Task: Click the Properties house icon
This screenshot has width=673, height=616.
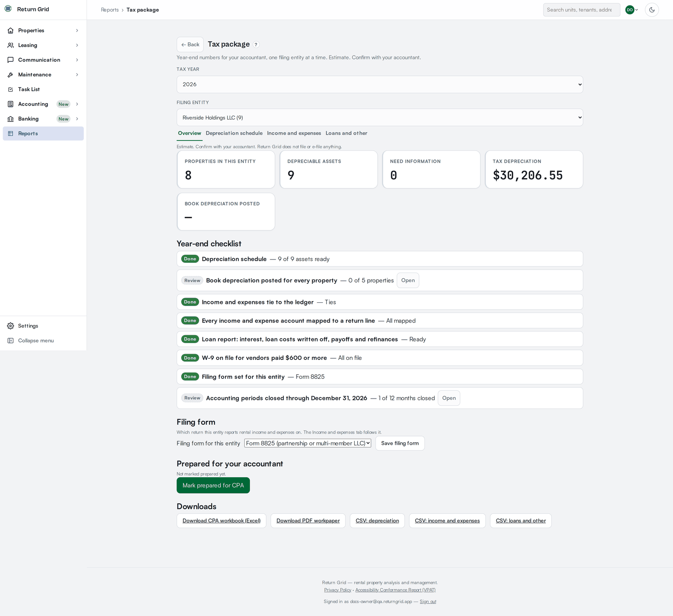Action: [x=11, y=31]
